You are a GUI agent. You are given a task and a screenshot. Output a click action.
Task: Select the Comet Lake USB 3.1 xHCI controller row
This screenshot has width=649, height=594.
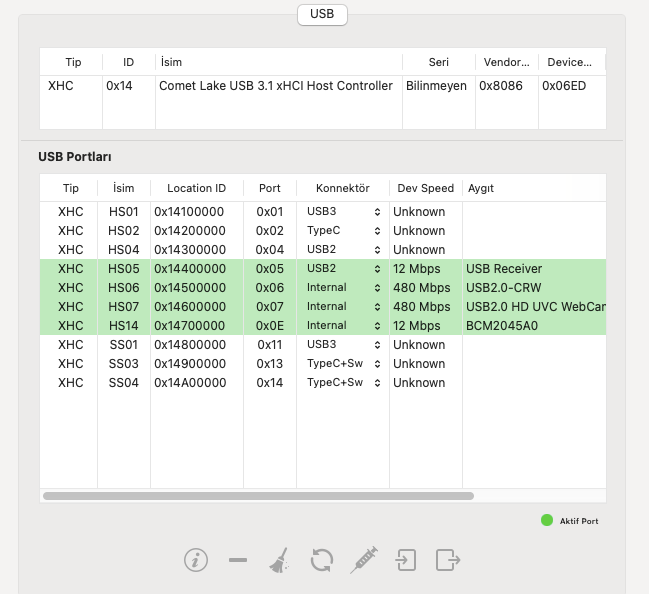[323, 86]
